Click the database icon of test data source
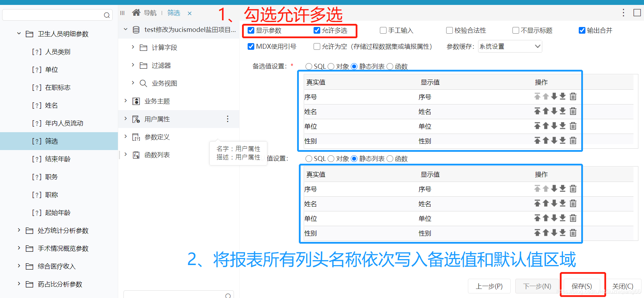This screenshot has height=298, width=644. 136,30
